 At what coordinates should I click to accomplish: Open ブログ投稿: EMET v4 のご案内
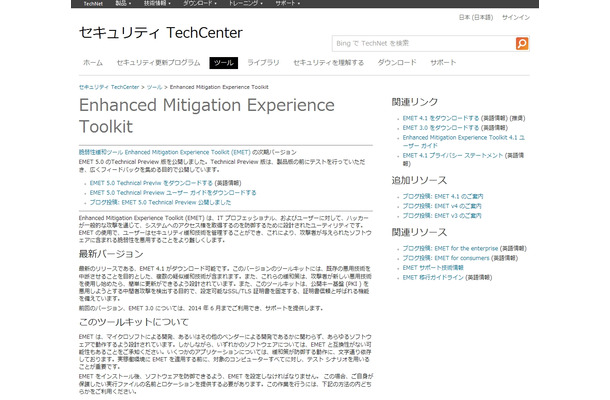[442, 206]
